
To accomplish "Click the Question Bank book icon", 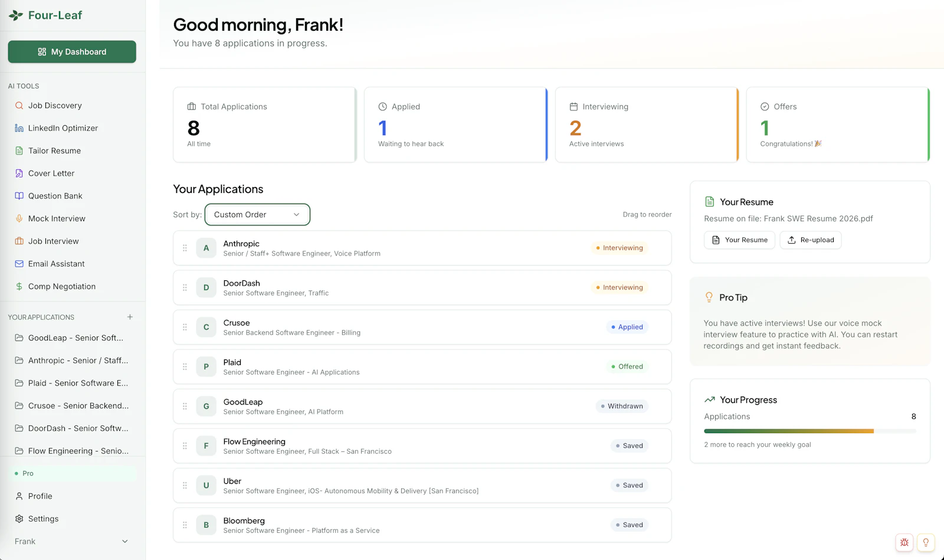I will [19, 196].
